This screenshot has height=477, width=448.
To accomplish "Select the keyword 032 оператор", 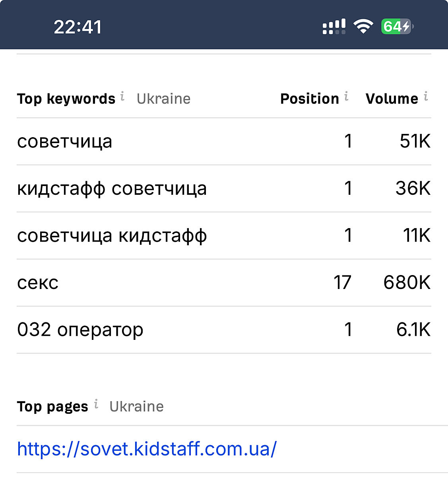I will 80,330.
